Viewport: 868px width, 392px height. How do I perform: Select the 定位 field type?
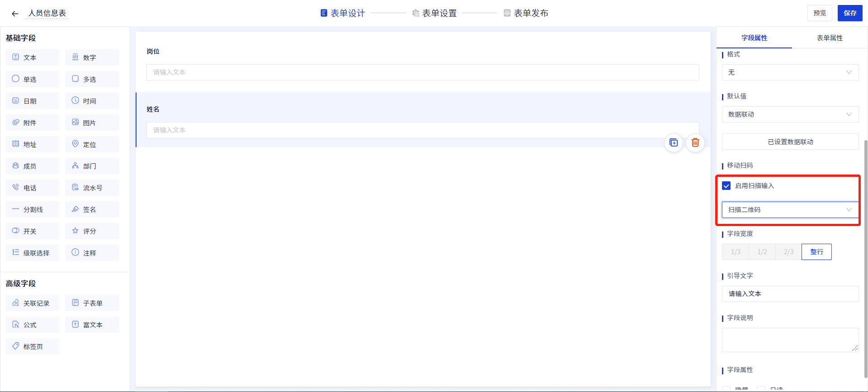(x=92, y=144)
